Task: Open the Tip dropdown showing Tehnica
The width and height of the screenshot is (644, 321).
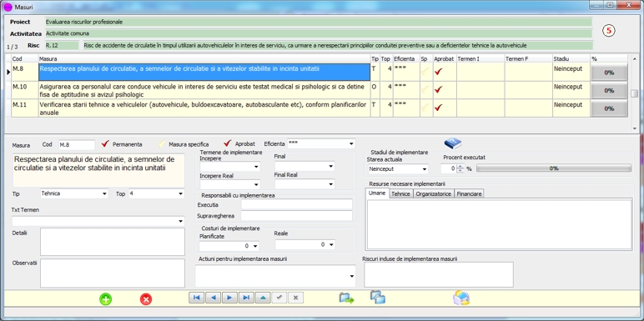Action: [105, 193]
